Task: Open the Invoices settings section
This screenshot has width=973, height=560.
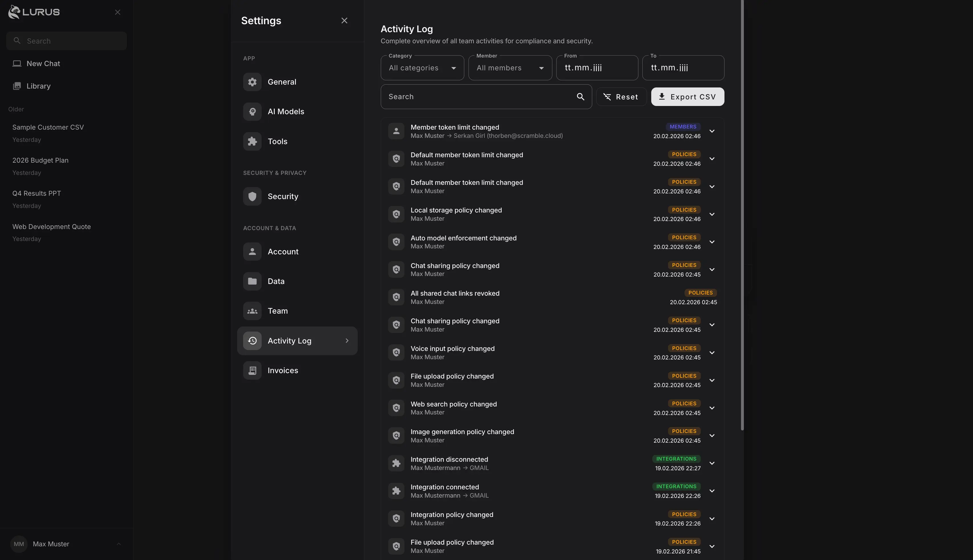Action: tap(283, 370)
